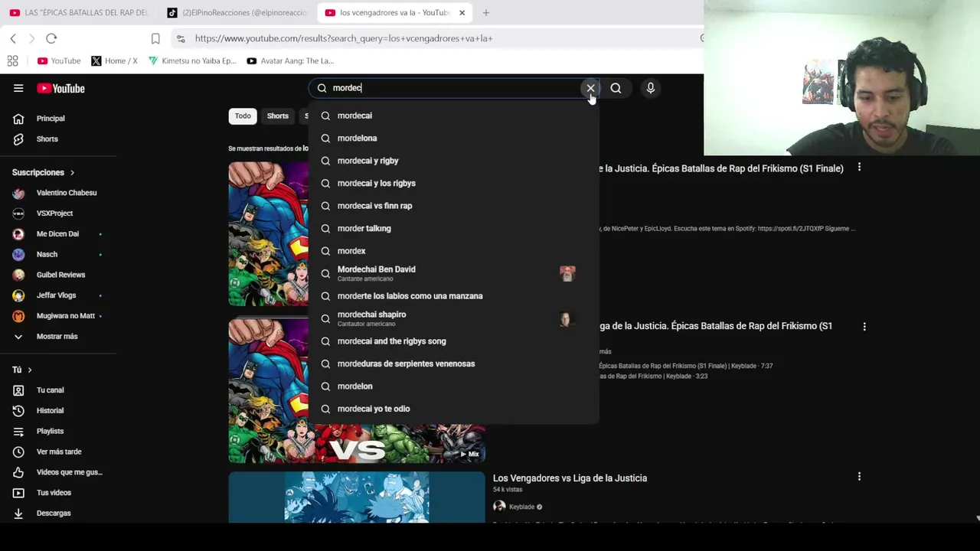Viewport: 980px width, 551px height.
Task: Open the apps grid in bookmarks bar
Action: click(13, 60)
